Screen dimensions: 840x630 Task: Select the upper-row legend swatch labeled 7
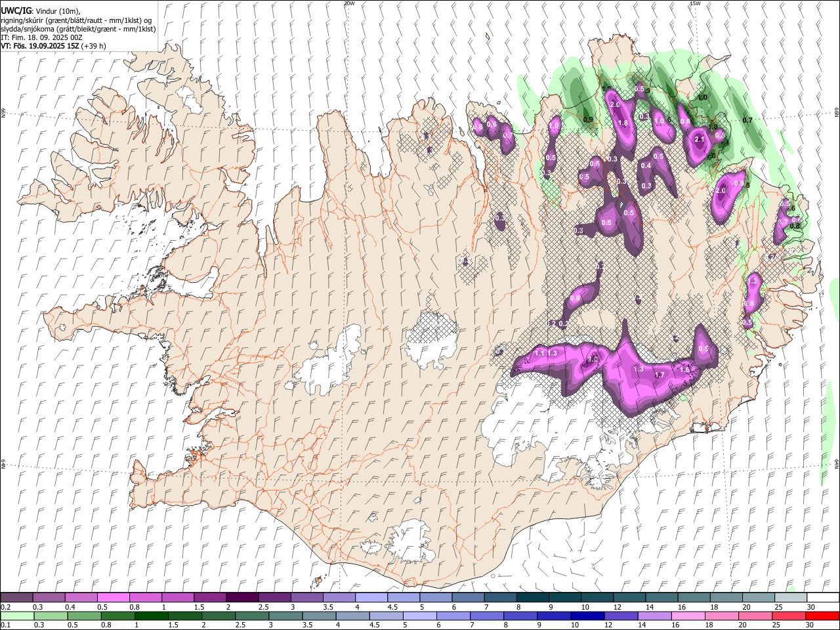coord(500,598)
